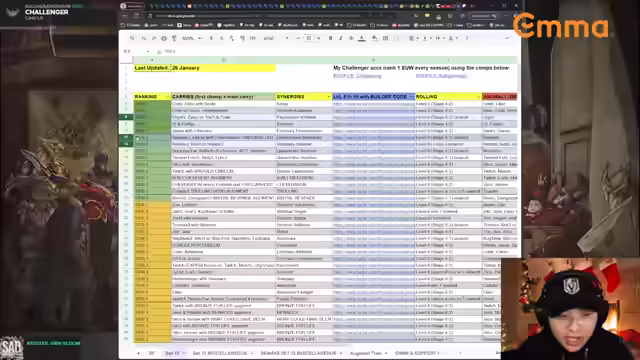
Task: Switch to the Augment Tiers sheet tab
Action: click(368, 353)
